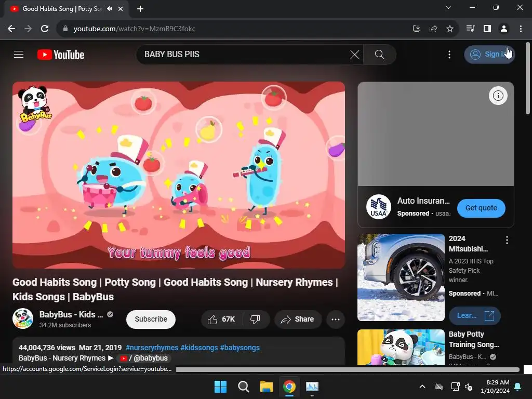Open the #babysongs hashtag
Screen dimensions: 532x399
240,348
